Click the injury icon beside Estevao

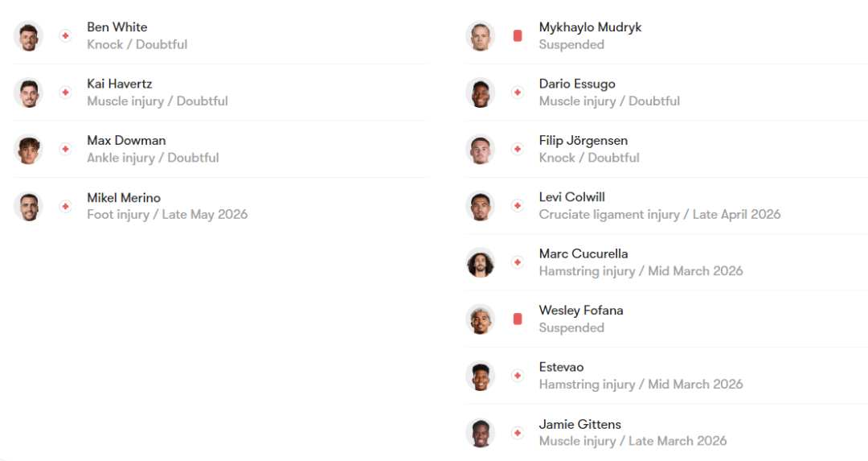(518, 376)
